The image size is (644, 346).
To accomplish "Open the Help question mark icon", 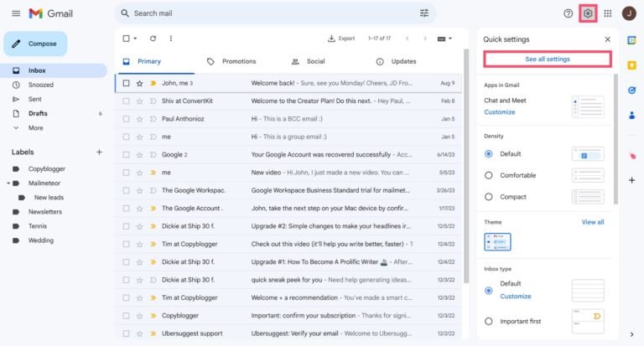I will [x=568, y=13].
